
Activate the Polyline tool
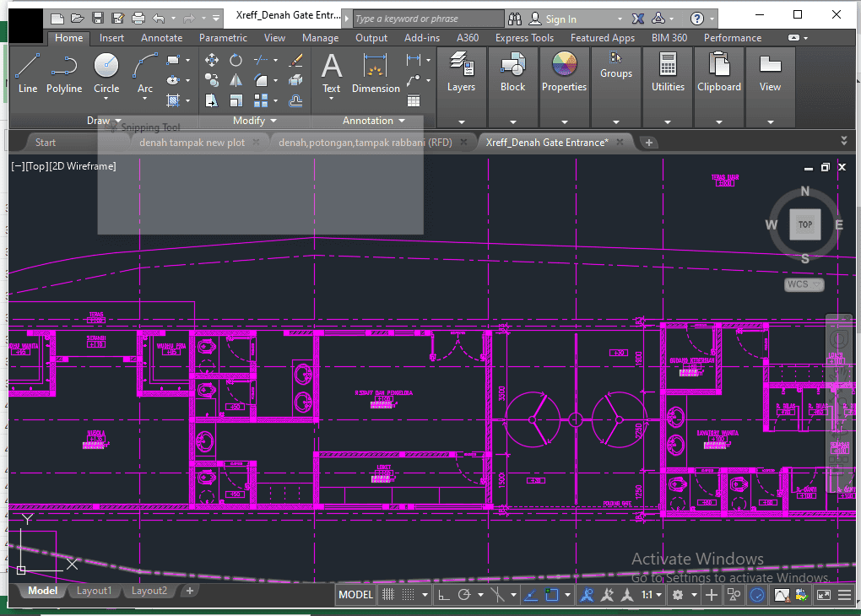(x=64, y=73)
